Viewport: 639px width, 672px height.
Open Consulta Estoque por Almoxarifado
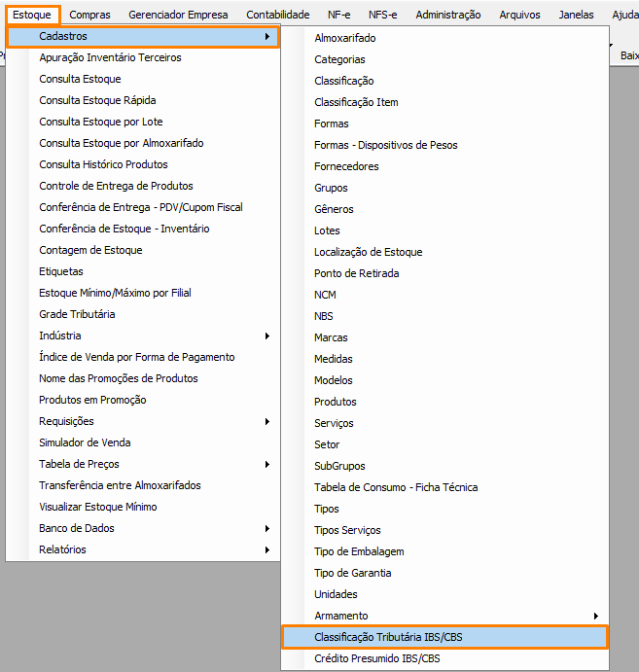(143, 143)
